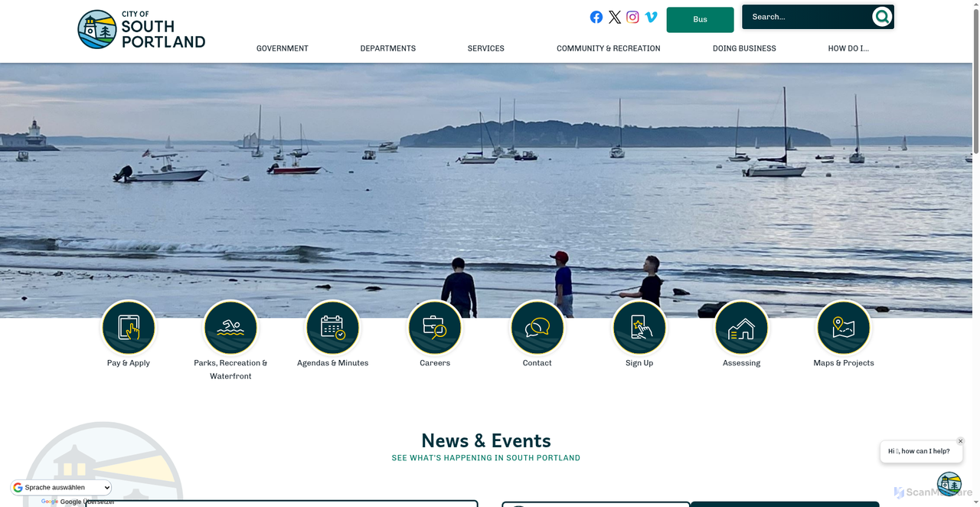The height and width of the screenshot is (507, 980).
Task: Click into the Search text field
Action: point(808,17)
